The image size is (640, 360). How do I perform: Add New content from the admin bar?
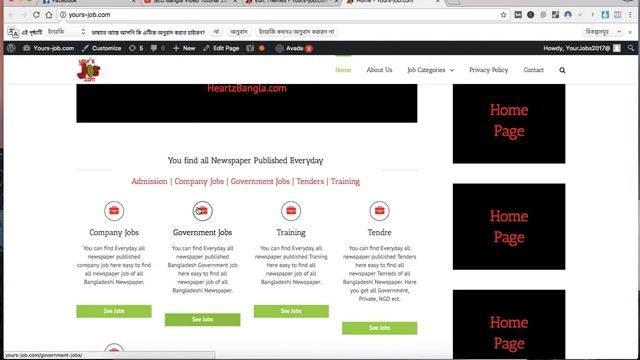[x=184, y=48]
